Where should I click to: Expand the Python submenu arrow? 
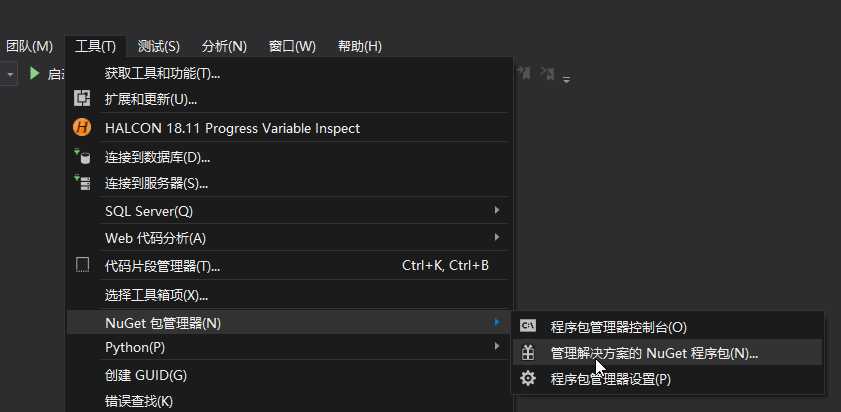tap(497, 347)
